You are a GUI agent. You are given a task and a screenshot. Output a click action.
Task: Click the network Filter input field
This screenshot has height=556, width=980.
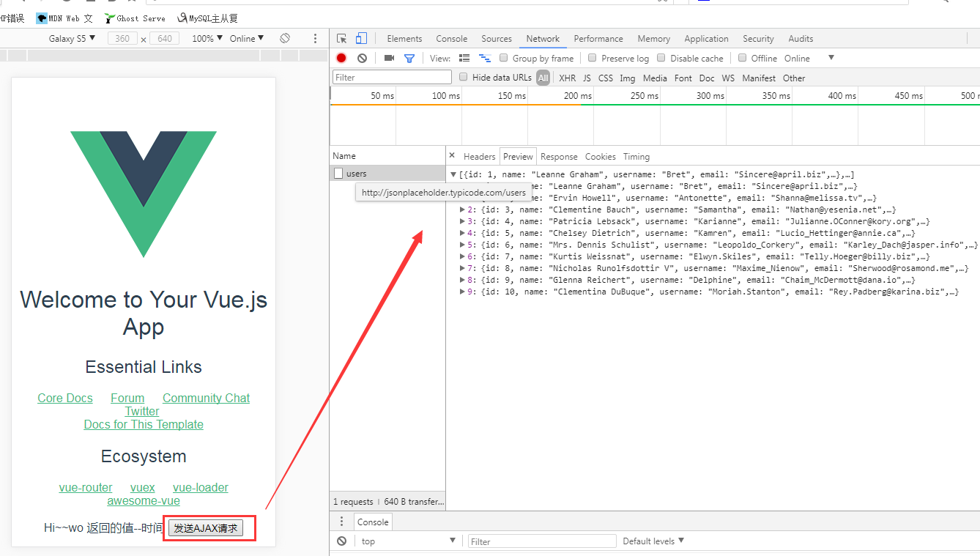point(392,77)
